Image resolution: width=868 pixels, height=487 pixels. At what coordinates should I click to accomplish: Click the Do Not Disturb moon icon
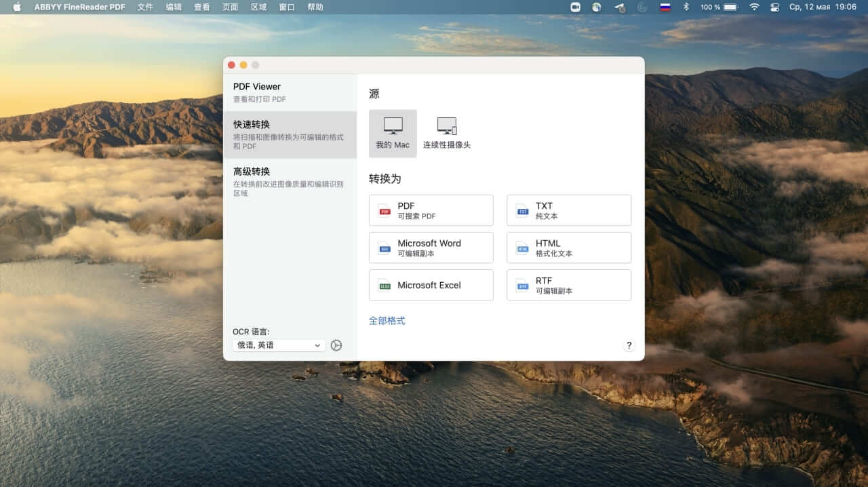coord(642,7)
